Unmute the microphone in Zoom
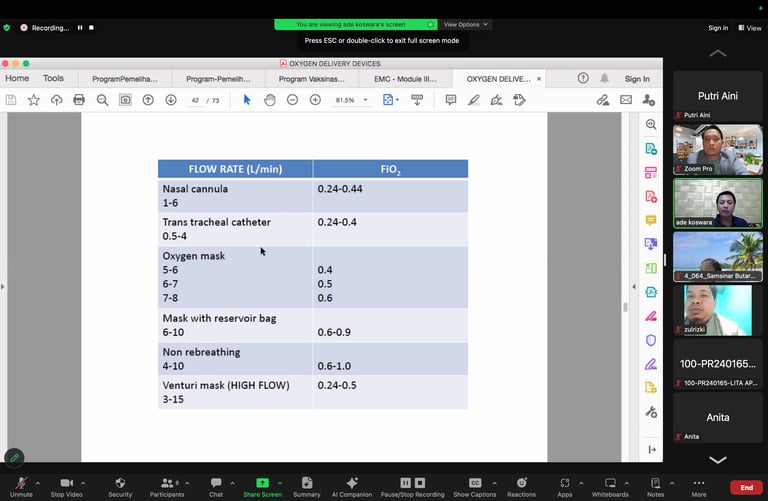Viewport: 768px width, 501px height. (x=21, y=487)
